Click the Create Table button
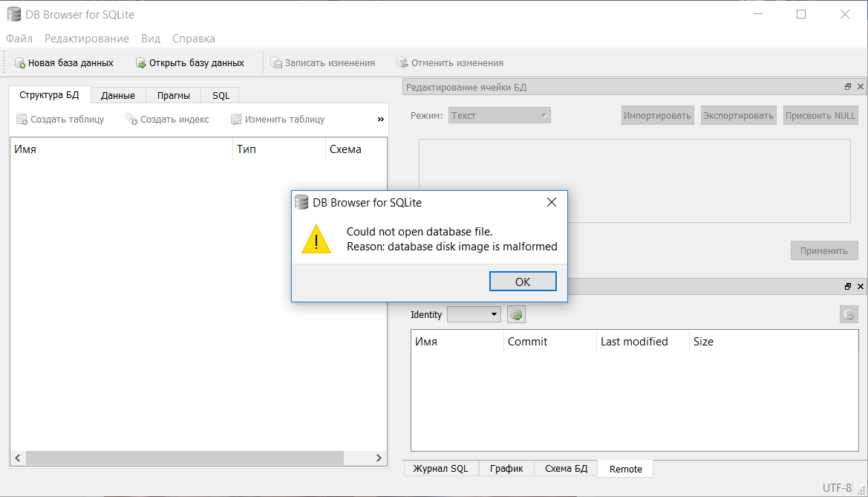The width and height of the screenshot is (868, 497). pyautogui.click(x=60, y=119)
